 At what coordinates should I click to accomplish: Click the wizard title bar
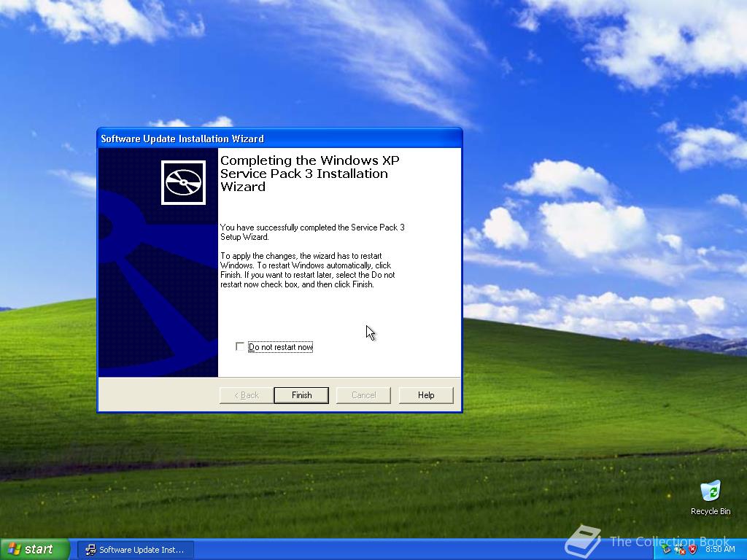[x=279, y=138]
